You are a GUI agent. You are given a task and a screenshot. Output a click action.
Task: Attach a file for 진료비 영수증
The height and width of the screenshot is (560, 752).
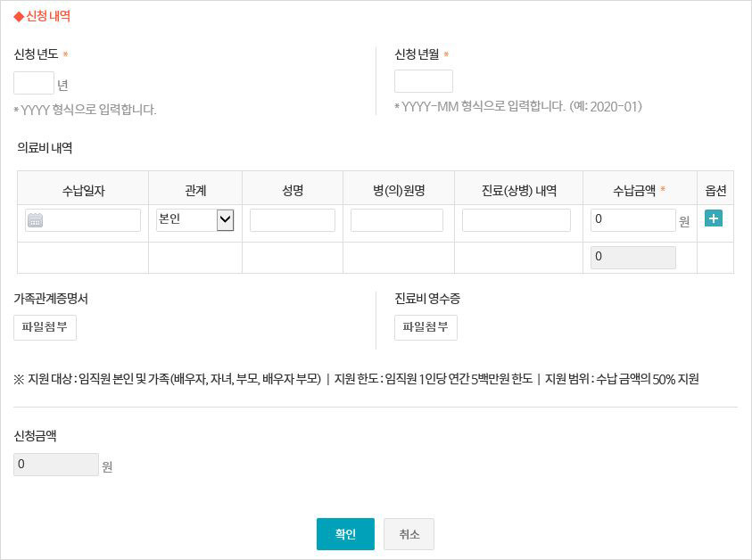pyautogui.click(x=426, y=327)
